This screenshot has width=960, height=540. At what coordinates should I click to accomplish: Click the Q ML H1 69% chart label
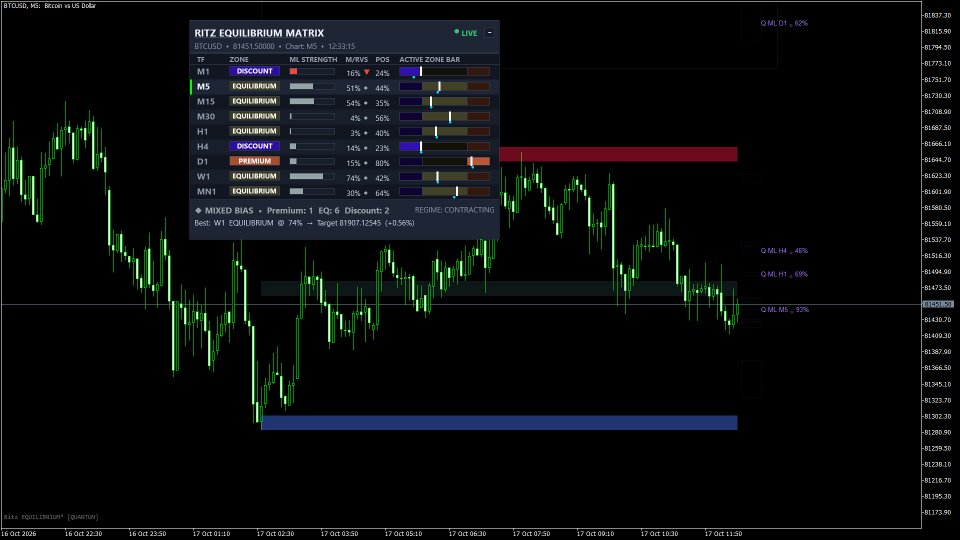click(784, 274)
